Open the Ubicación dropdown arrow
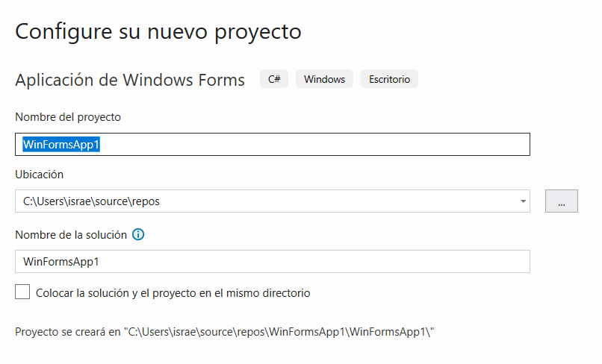Viewport: 602px width, 364px height. (x=523, y=201)
